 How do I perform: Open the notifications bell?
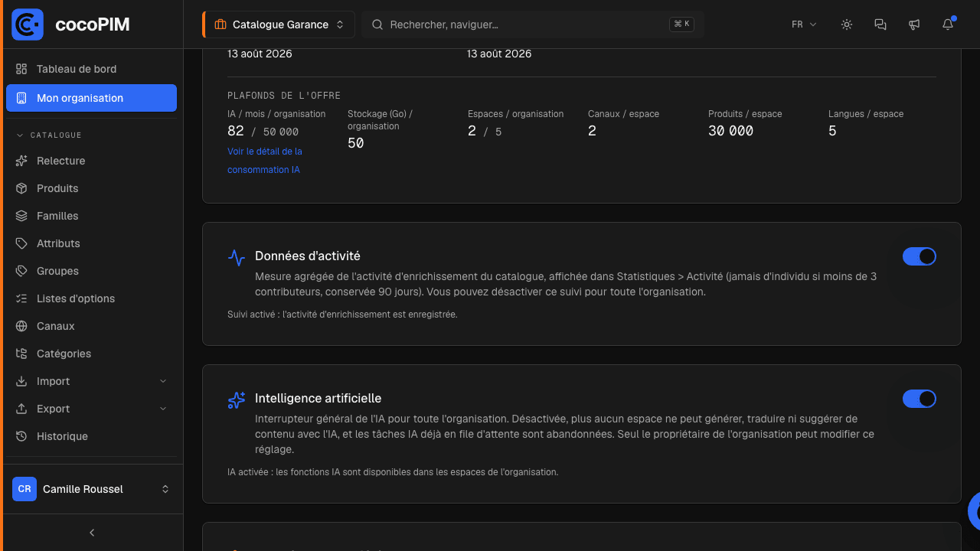pyautogui.click(x=948, y=24)
